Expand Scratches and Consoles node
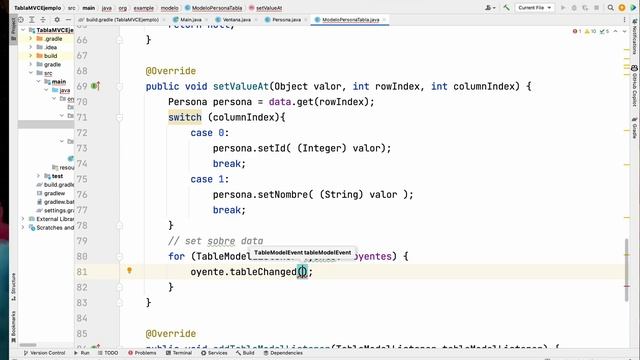The width and height of the screenshot is (640, 360). point(23,227)
